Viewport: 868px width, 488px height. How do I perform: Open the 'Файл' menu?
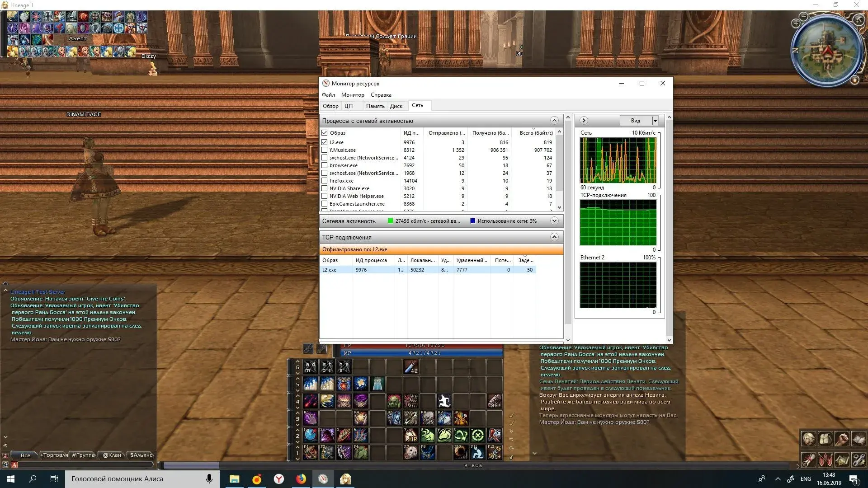pos(329,95)
